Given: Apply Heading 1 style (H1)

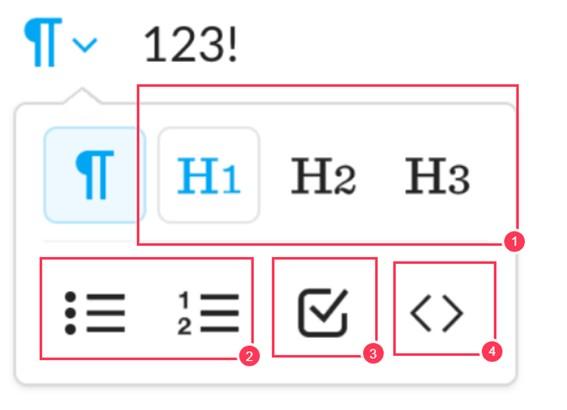Looking at the screenshot, I should coord(209,175).
